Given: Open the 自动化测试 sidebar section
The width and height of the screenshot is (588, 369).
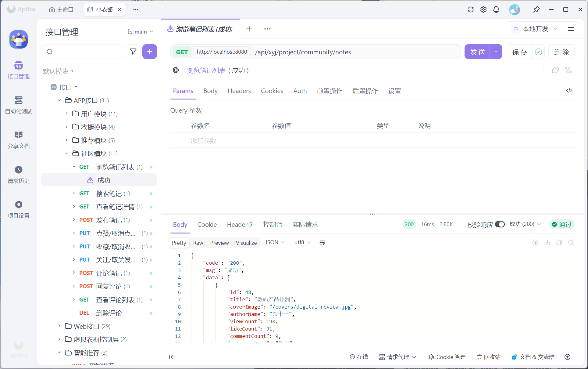Looking at the screenshot, I should coord(19,105).
